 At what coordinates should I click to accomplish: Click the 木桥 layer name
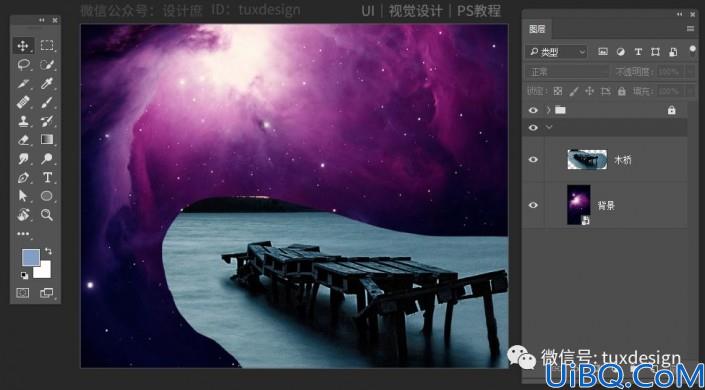[623, 160]
